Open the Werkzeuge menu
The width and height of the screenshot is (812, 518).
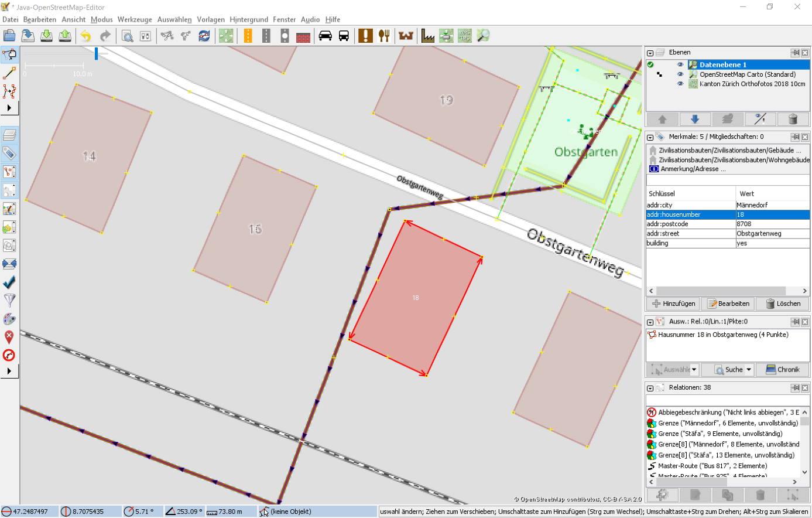135,19
